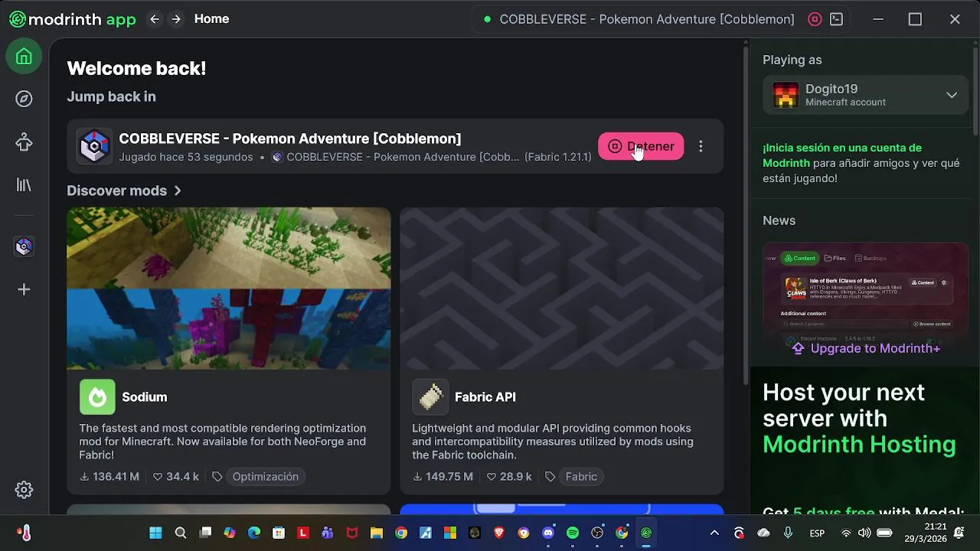Open the Upgrade to Modrinth+ link
980x551 pixels.
click(866, 348)
